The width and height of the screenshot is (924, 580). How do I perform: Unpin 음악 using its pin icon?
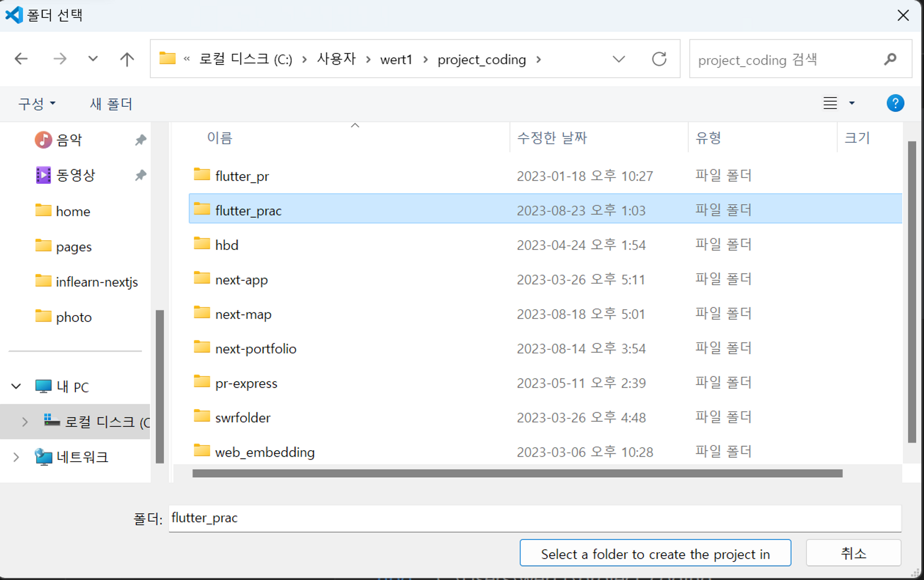140,140
